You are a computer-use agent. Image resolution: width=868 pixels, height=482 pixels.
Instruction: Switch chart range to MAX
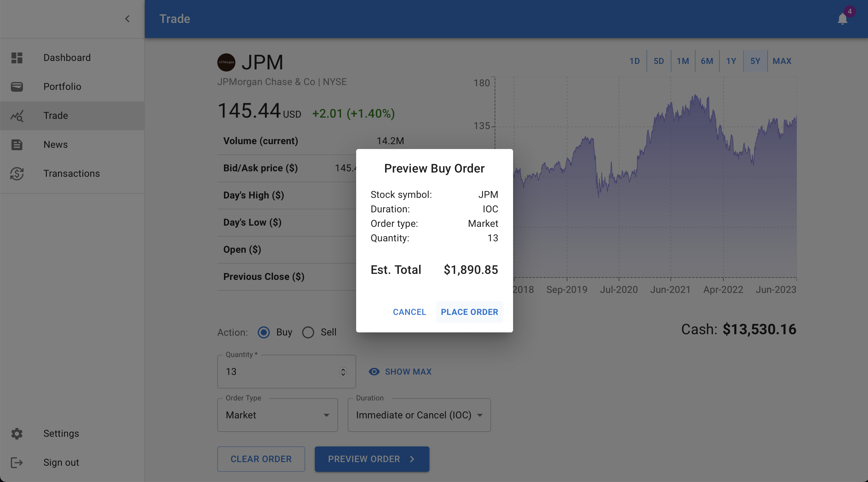click(782, 61)
